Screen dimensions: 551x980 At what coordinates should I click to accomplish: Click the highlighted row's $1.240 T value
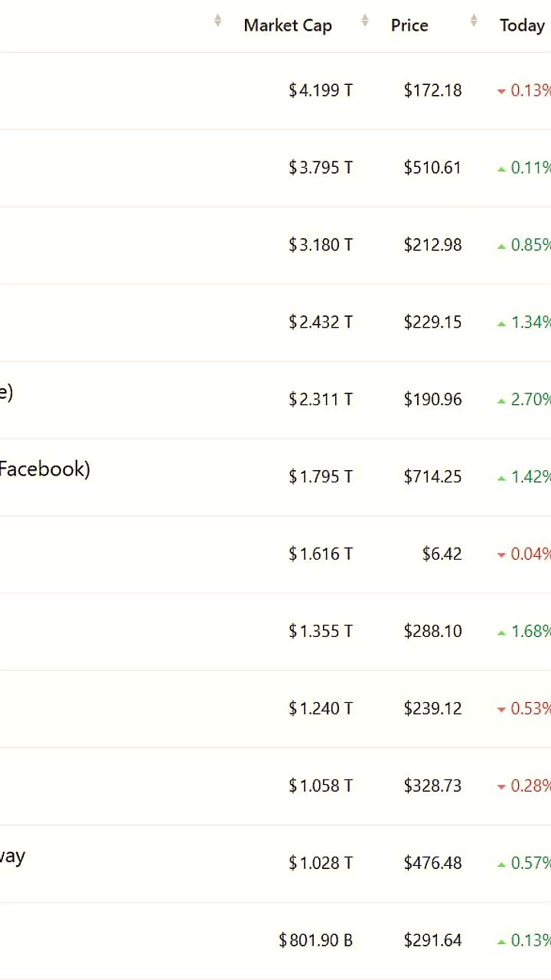coord(321,708)
